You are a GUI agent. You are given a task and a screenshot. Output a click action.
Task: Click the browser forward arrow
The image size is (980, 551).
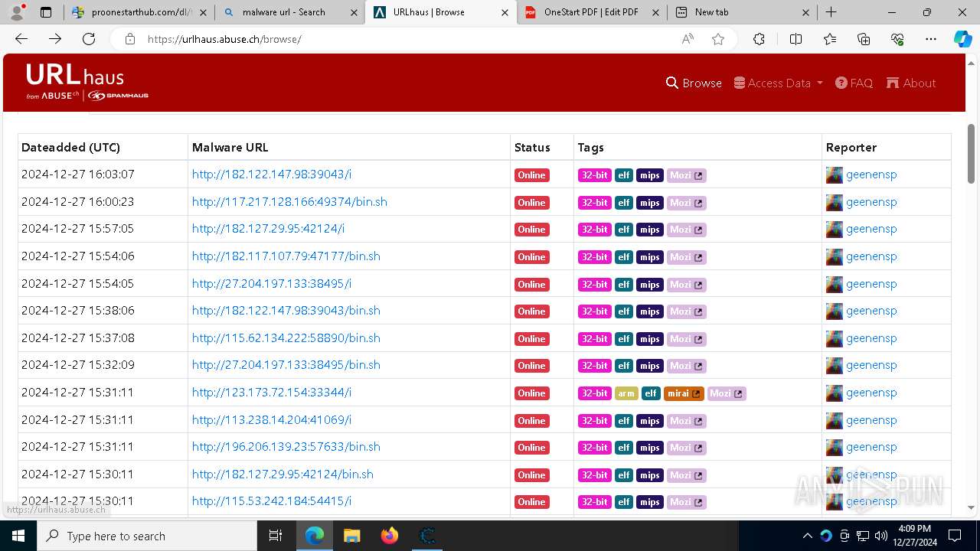click(x=55, y=39)
